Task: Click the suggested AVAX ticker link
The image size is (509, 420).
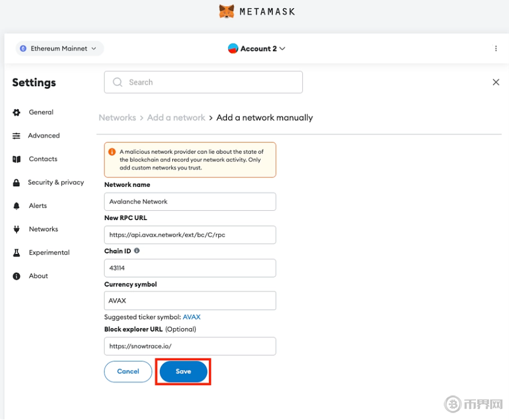Action: point(191,317)
